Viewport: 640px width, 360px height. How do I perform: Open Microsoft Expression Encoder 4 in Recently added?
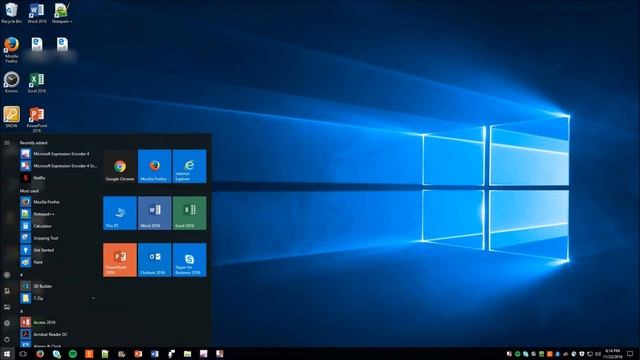[59, 154]
